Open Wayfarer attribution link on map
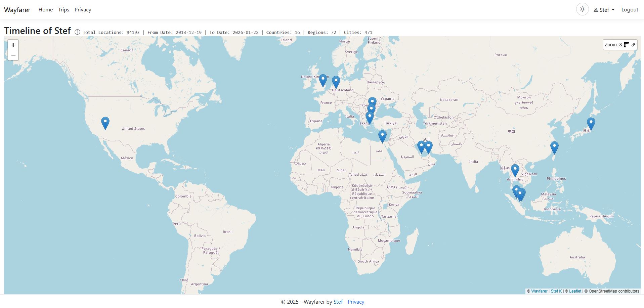Screen dimensions: 644x308 (539, 291)
